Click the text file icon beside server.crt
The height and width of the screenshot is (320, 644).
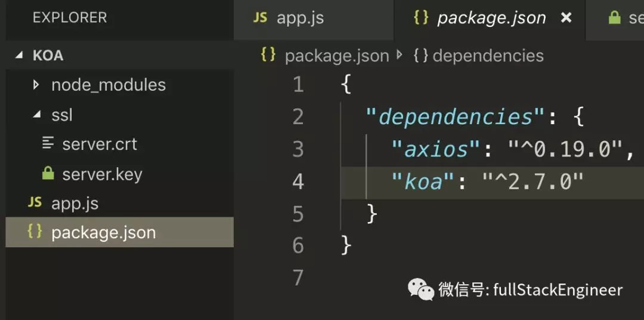coord(48,144)
